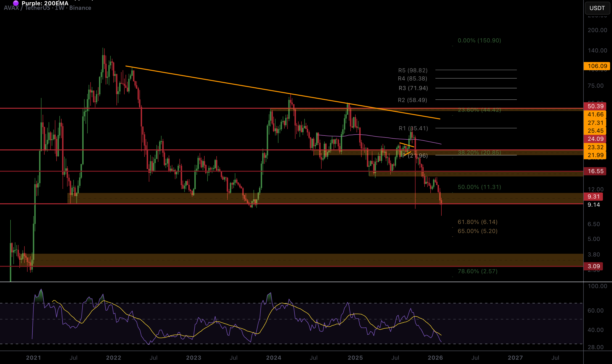Click the 2024 year on time axis
This screenshot has height=364, width=612.
pos(274,358)
